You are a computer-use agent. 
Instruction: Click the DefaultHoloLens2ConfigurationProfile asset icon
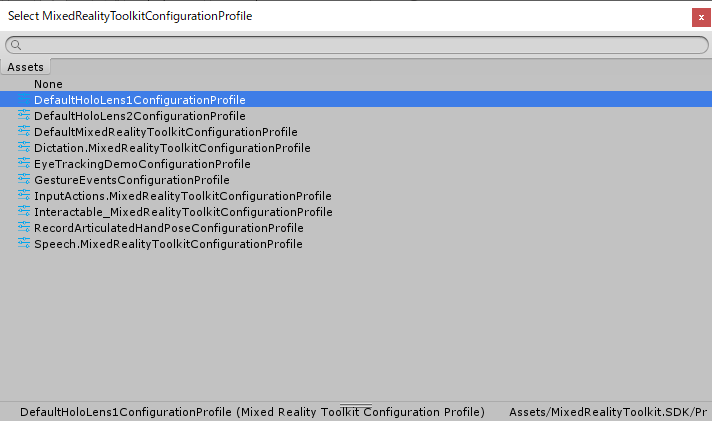pos(24,115)
